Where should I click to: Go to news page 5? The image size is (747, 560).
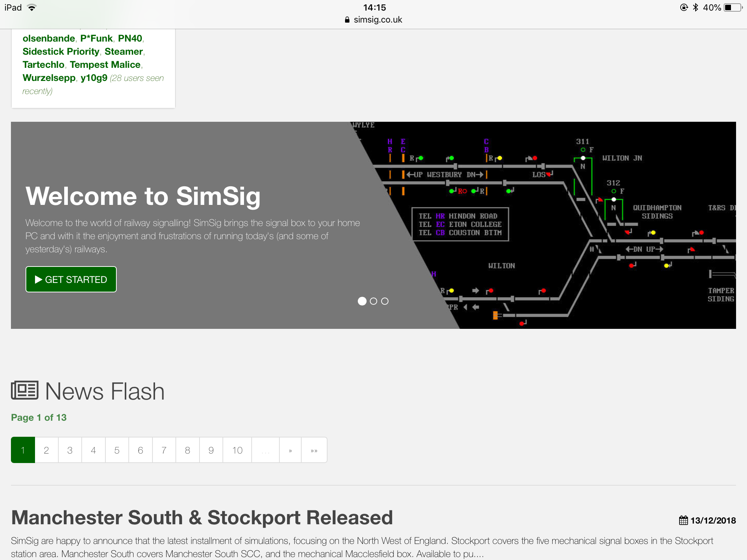117,450
